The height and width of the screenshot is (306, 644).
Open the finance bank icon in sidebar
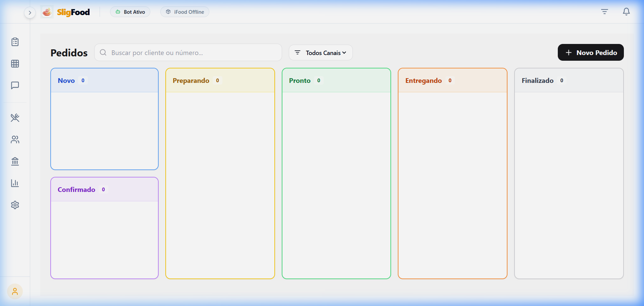point(15,161)
